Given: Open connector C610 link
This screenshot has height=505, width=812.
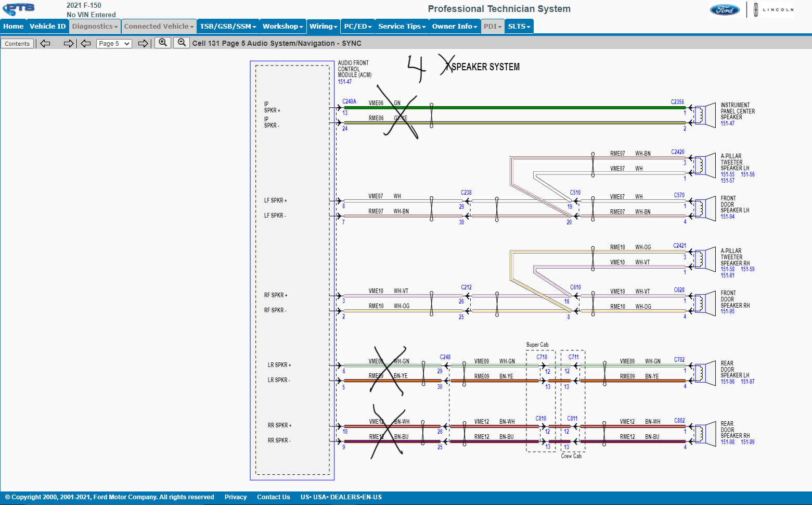Looking at the screenshot, I should tap(575, 287).
